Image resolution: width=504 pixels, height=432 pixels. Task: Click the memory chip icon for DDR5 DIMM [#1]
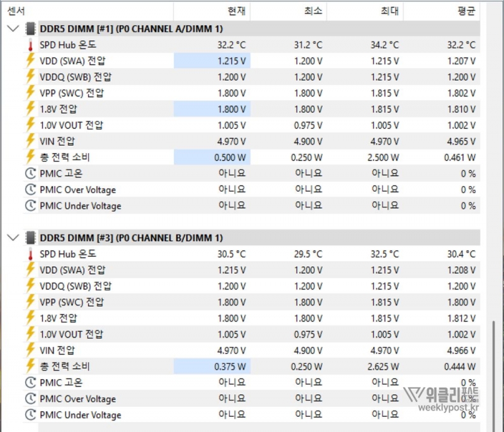[x=30, y=28]
